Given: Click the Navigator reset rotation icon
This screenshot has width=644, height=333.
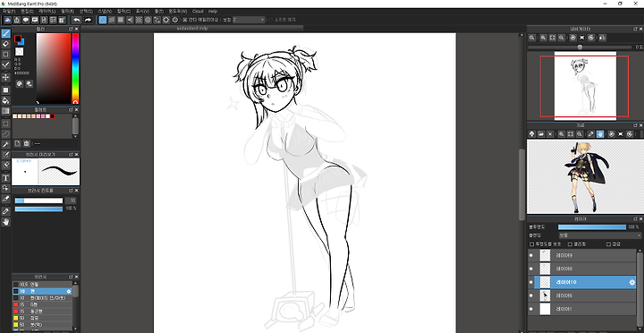Looking at the screenshot, I should point(582,38).
